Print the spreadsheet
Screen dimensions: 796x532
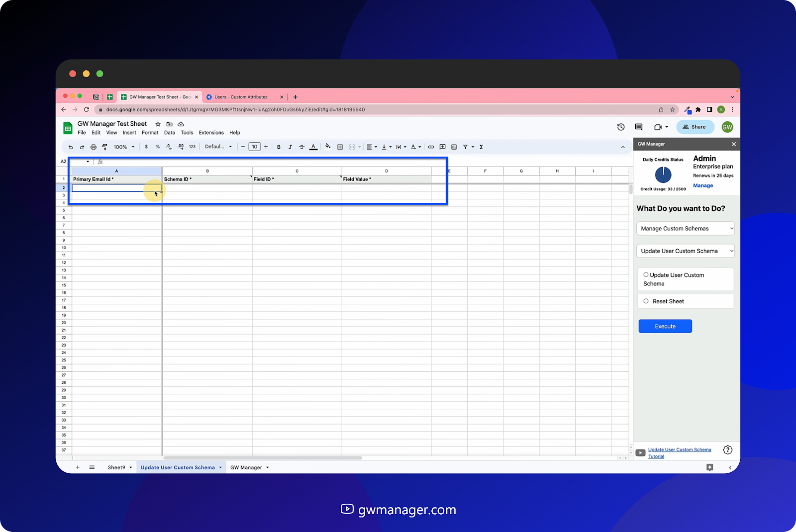coord(93,147)
